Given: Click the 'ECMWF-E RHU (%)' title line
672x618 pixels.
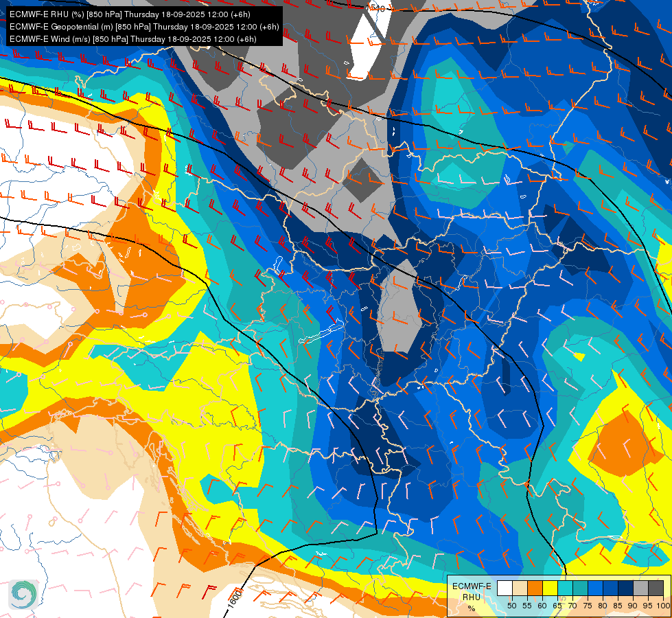Looking at the screenshot, I should point(130,14).
